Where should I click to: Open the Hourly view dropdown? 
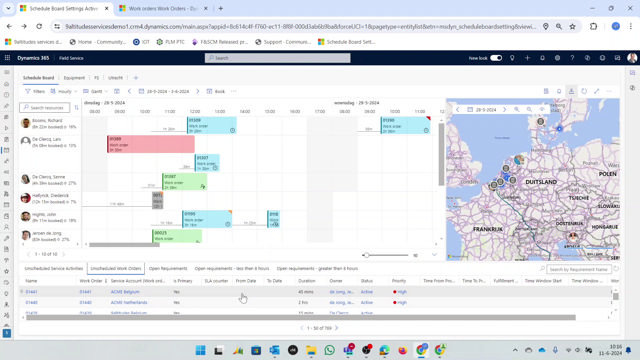pos(64,91)
